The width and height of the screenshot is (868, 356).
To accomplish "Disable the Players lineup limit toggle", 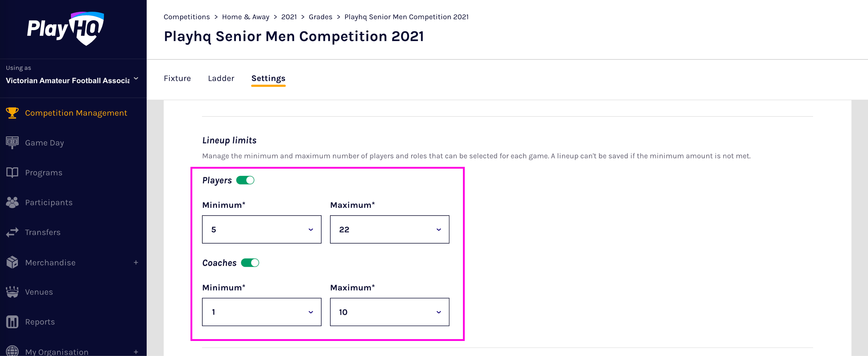I will [245, 180].
